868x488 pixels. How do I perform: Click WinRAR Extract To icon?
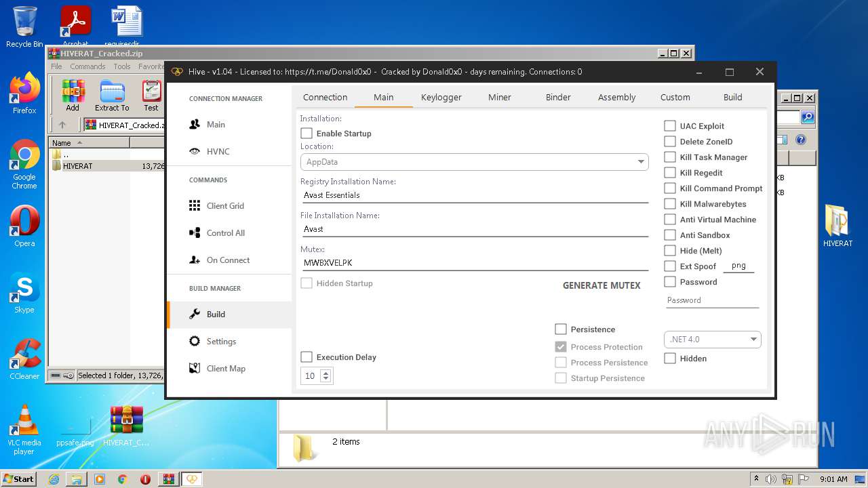[112, 95]
